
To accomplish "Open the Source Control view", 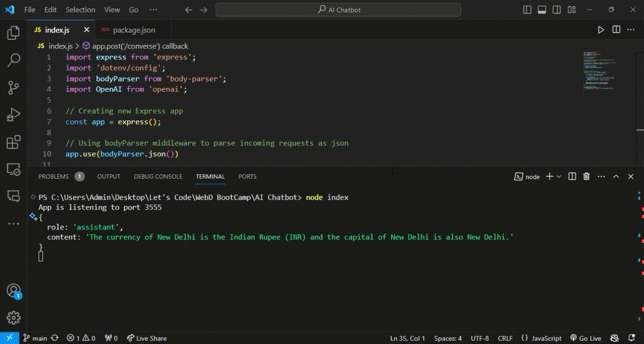I will [x=14, y=87].
